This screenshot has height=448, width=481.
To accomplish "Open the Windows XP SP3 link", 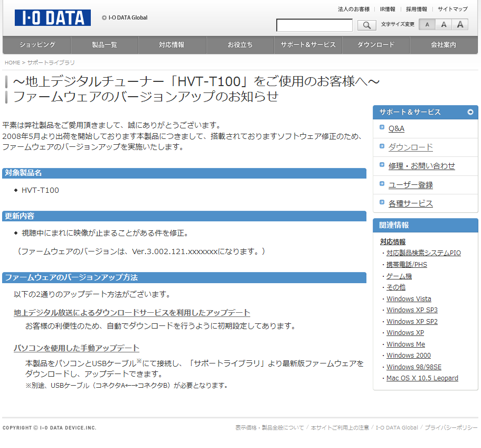I will coord(412,310).
